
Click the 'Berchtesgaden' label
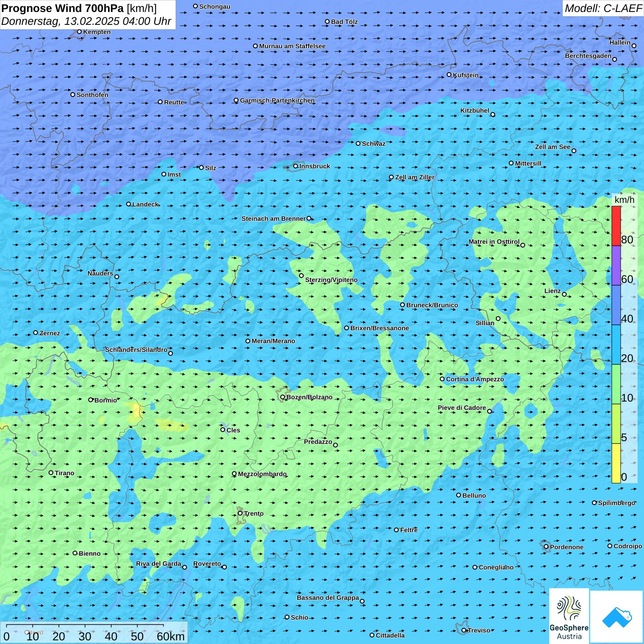pos(588,56)
